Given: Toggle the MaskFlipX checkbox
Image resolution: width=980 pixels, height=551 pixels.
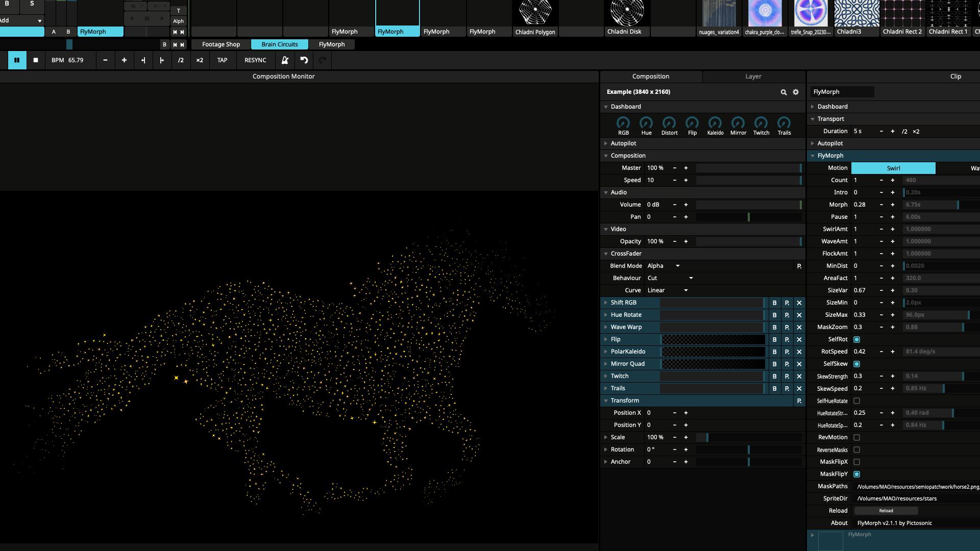Looking at the screenshot, I should pos(857,462).
